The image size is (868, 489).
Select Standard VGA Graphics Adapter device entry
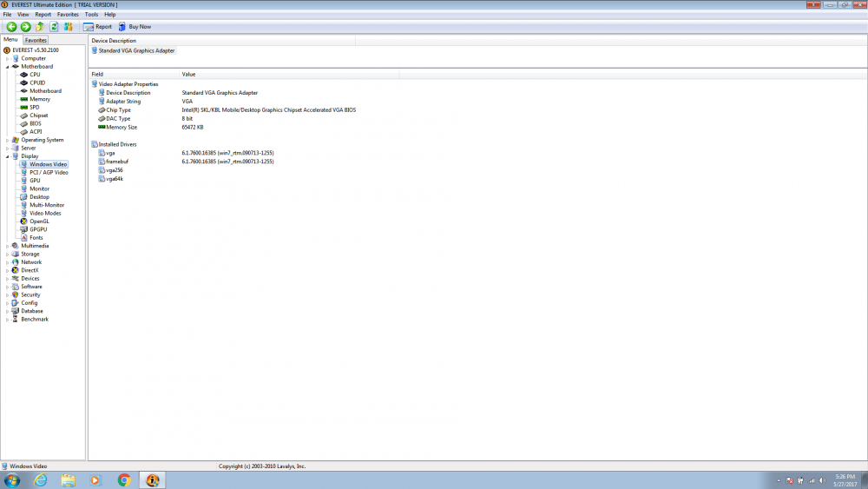pyautogui.click(x=136, y=50)
